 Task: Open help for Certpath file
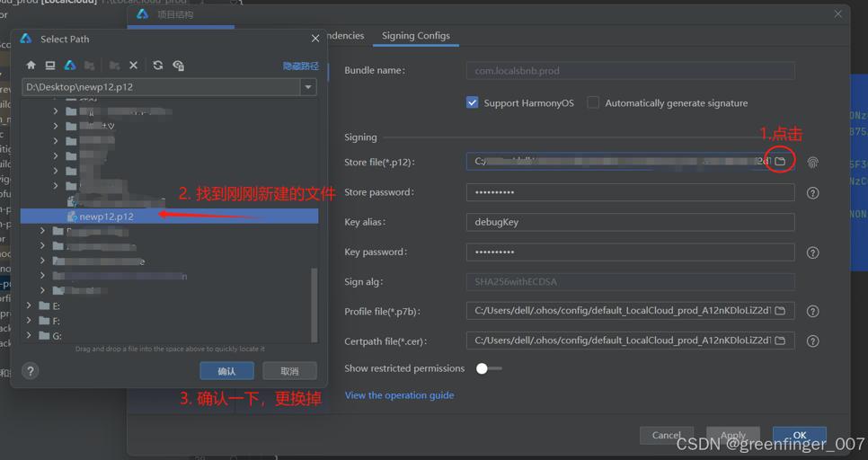pyautogui.click(x=812, y=341)
